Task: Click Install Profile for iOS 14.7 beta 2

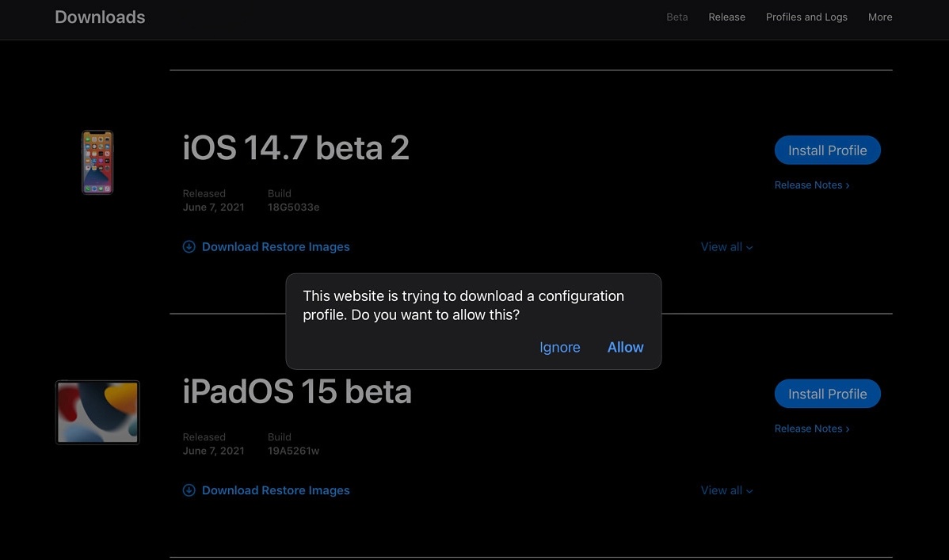Action: (827, 150)
